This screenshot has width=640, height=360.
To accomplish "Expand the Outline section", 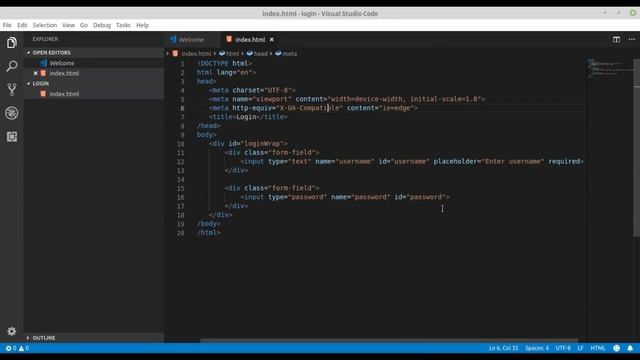I will (x=28, y=338).
